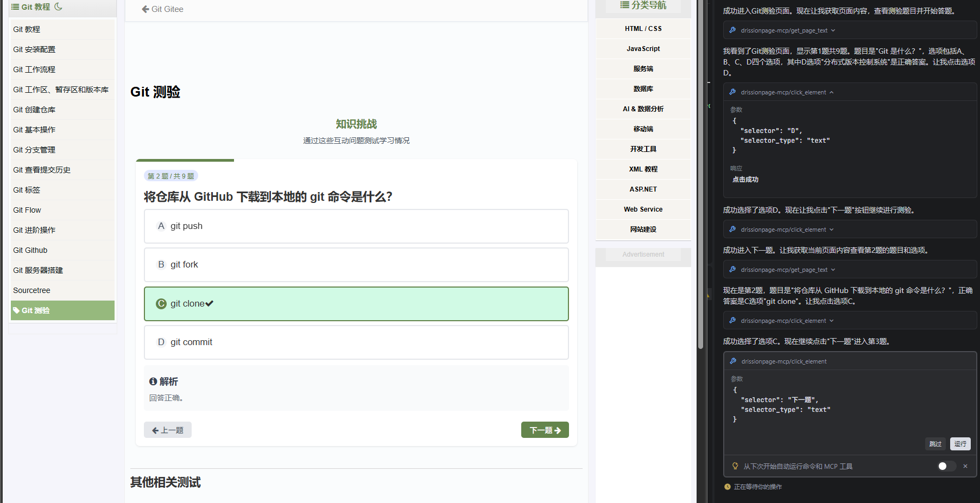Open Git Flow sidebar link

(62, 210)
